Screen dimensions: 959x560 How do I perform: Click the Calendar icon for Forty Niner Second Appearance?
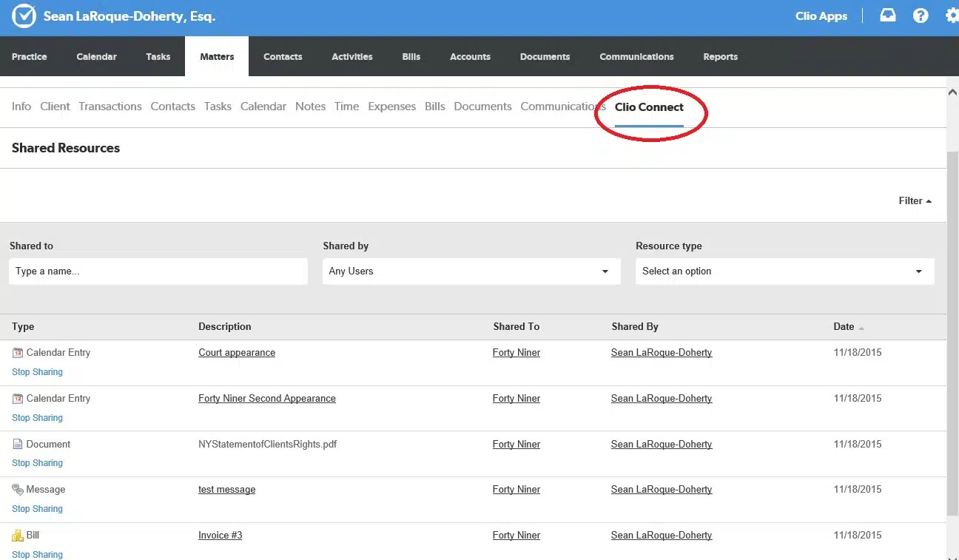[16, 398]
